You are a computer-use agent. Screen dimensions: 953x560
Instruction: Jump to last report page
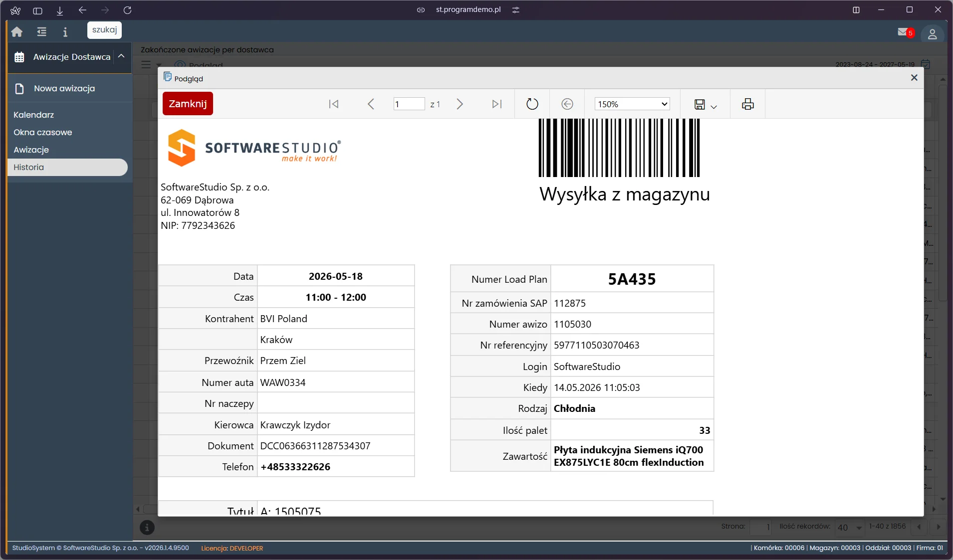pyautogui.click(x=496, y=104)
